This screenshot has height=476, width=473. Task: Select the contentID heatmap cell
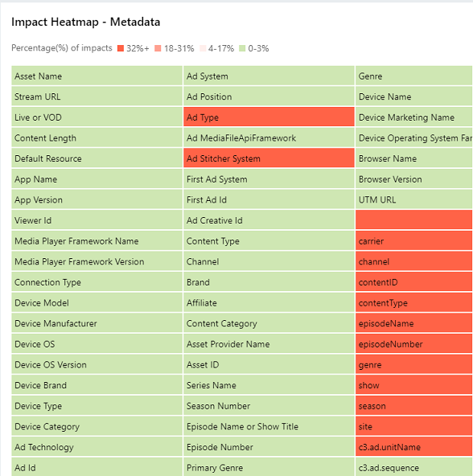414,281
